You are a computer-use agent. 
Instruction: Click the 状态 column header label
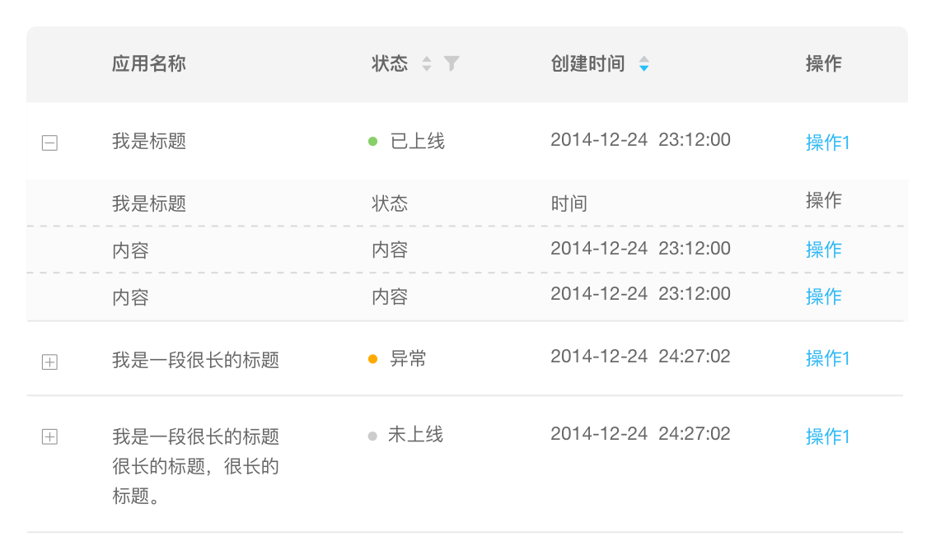pos(390,63)
